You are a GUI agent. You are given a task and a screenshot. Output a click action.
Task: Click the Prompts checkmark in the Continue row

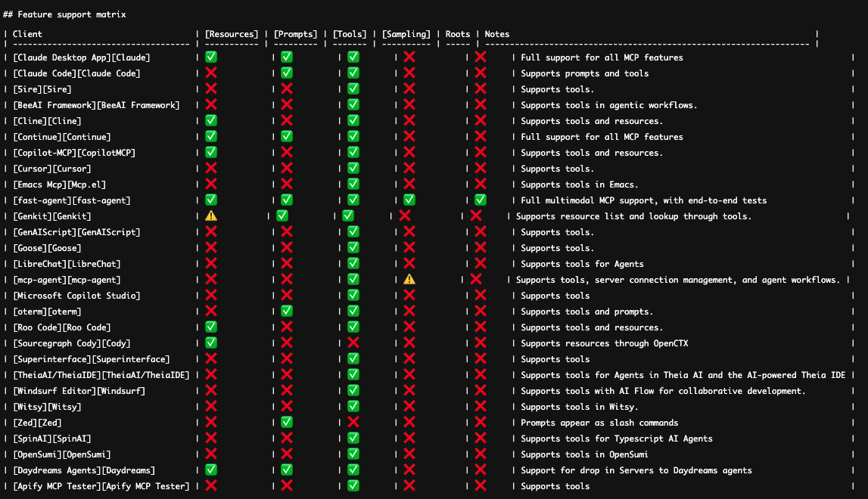point(286,136)
